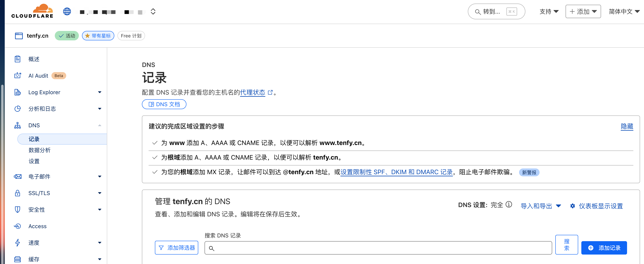Viewport: 644px width, 264px height.
Task: Click the 速度 lightning bolt icon
Action: click(18, 243)
